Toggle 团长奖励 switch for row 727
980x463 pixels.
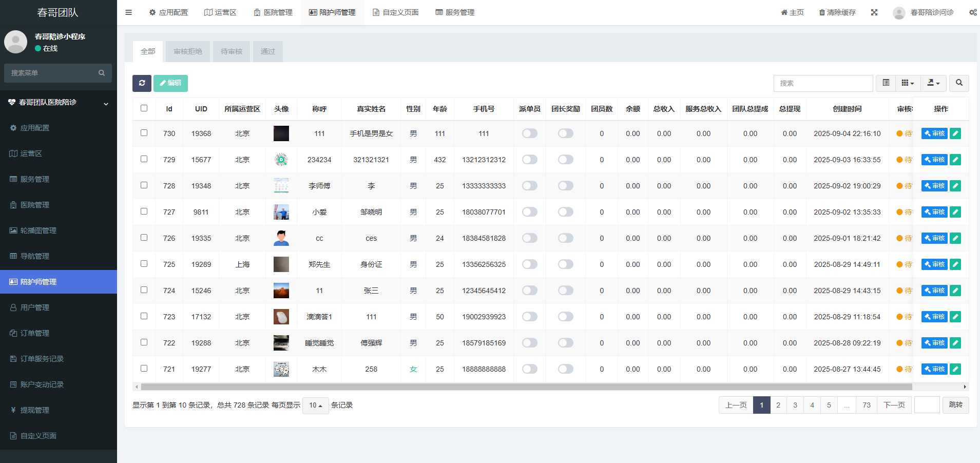coord(566,212)
